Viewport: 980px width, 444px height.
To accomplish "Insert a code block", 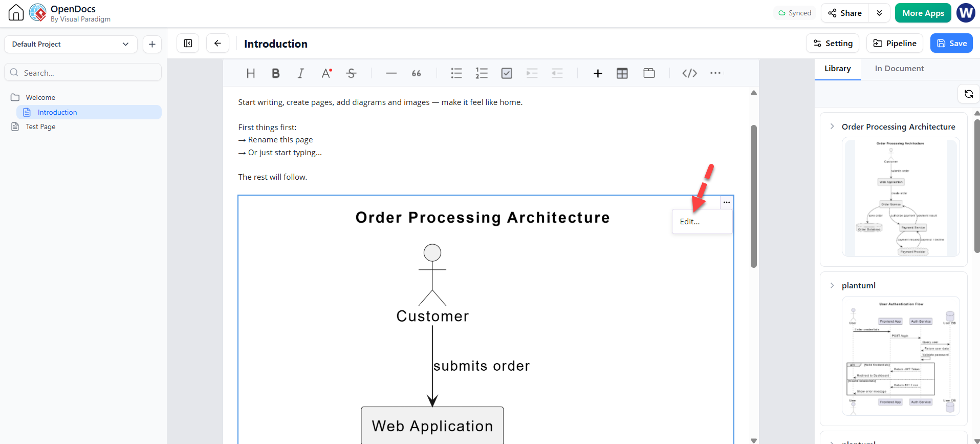I will tap(689, 73).
